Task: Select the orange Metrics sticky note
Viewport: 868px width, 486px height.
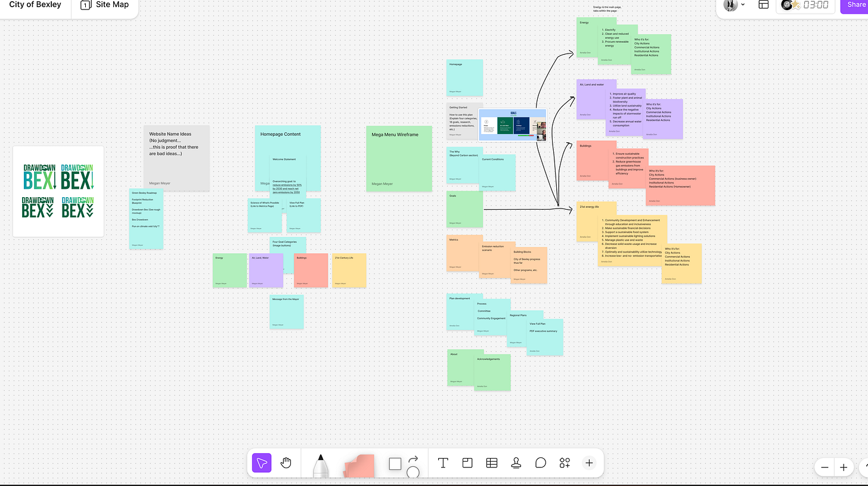Action: pyautogui.click(x=464, y=253)
